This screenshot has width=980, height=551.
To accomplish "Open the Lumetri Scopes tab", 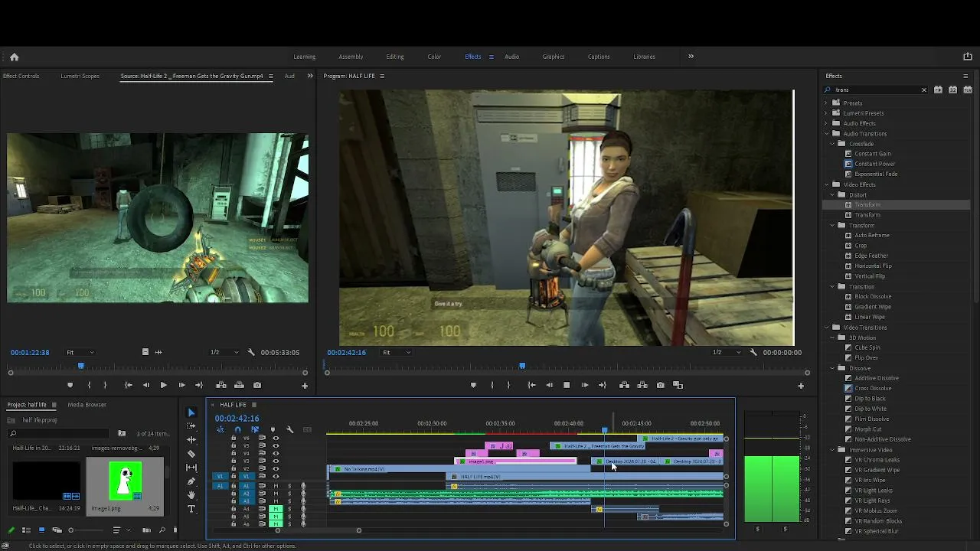I will (80, 76).
